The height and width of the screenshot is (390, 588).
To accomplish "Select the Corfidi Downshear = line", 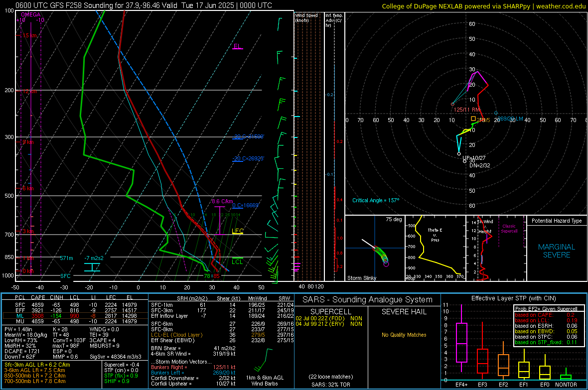I will (x=193, y=378).
